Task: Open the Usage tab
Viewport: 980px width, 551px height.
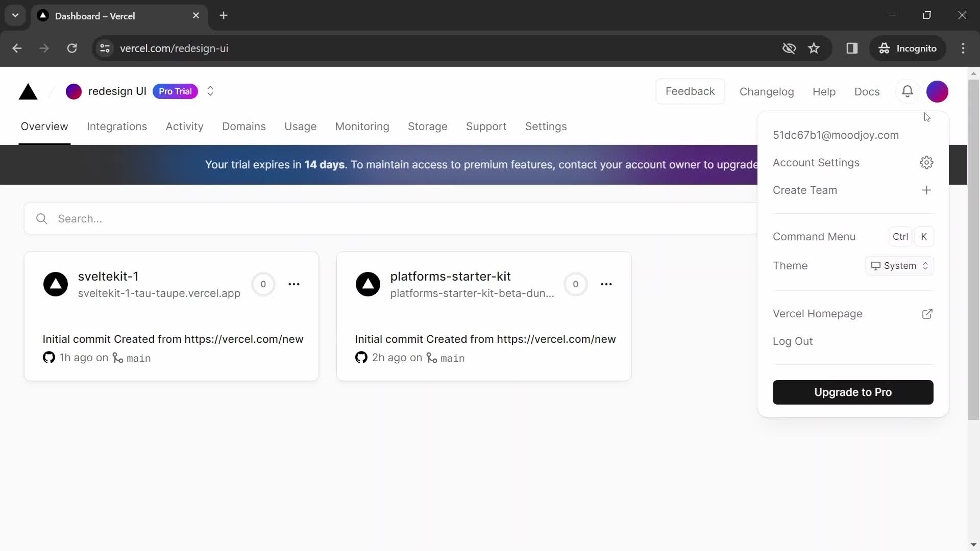Action: (300, 127)
